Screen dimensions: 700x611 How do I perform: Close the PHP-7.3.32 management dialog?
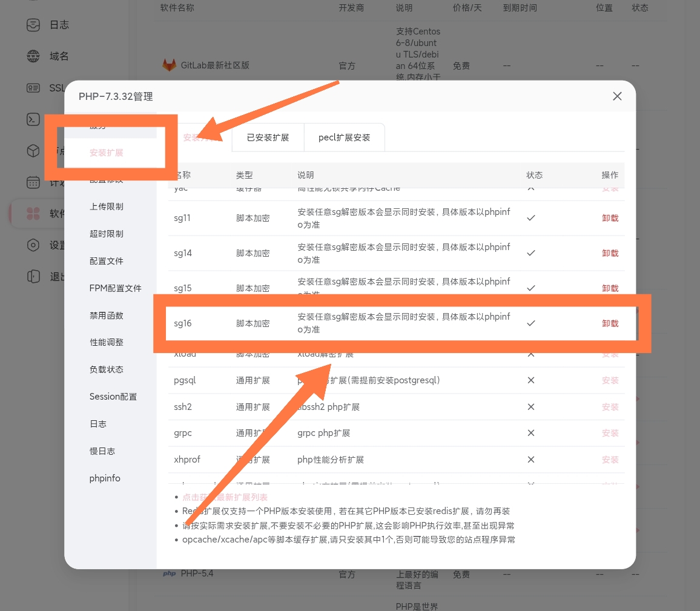click(617, 96)
